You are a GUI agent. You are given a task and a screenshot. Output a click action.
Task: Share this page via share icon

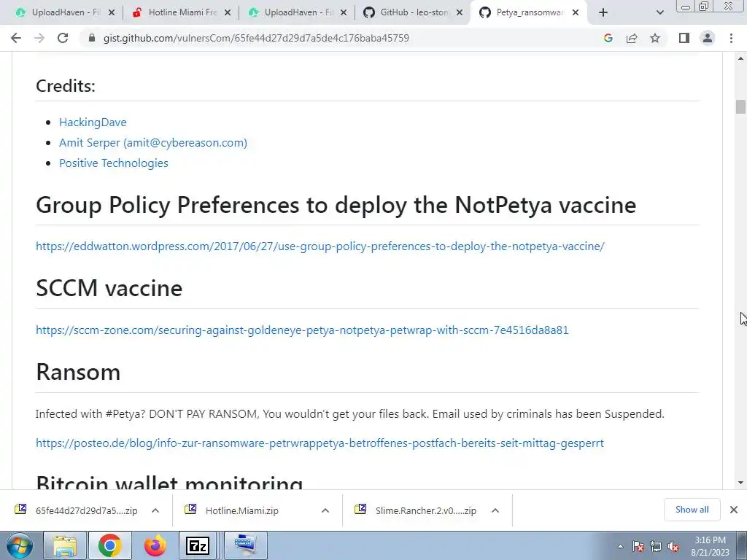coord(632,38)
